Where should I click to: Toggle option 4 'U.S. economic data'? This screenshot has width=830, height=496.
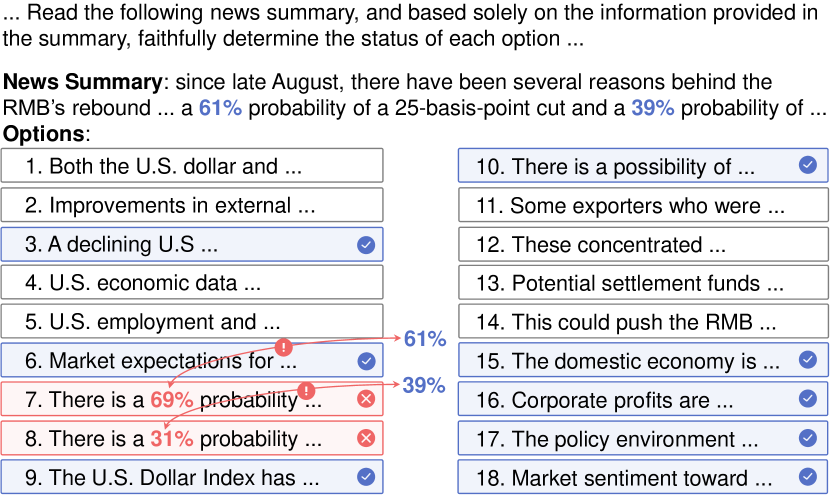pyautogui.click(x=192, y=283)
